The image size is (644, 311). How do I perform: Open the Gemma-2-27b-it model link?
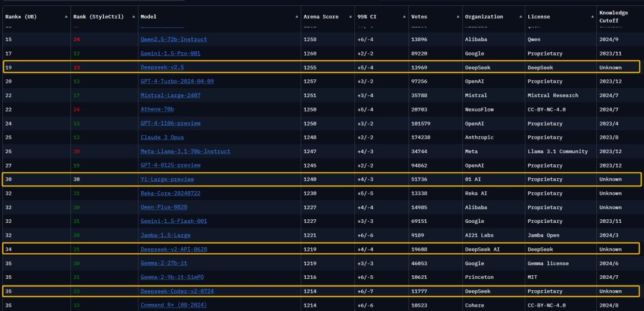coord(164,263)
